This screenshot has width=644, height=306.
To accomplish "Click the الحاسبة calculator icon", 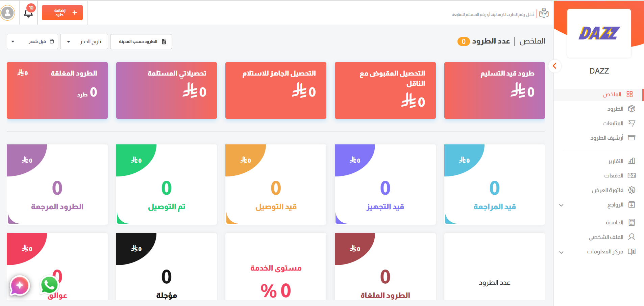I will point(631,222).
